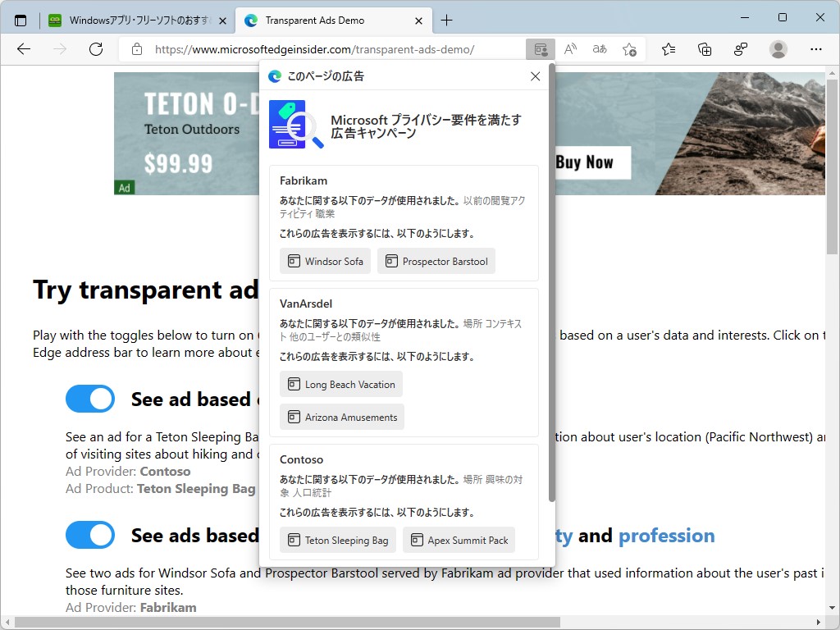This screenshot has width=840, height=630.
Task: Click the ad transparency icon in address bar
Action: coord(540,49)
